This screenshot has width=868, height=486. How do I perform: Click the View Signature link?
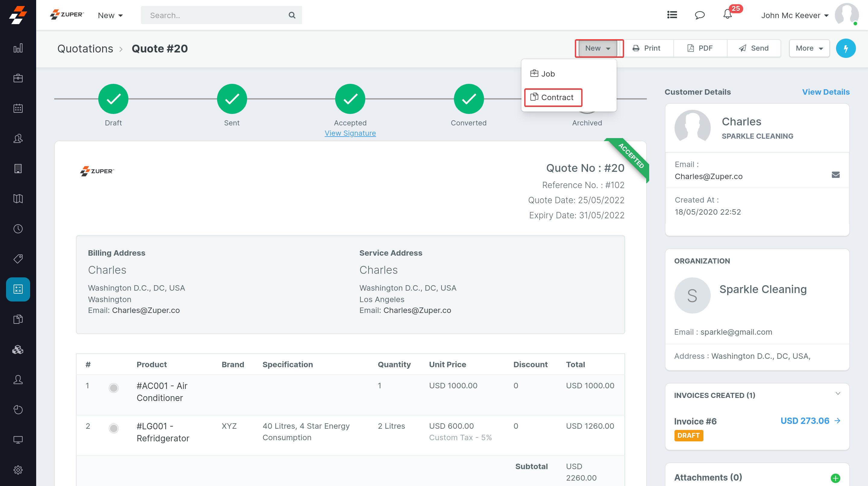(350, 133)
